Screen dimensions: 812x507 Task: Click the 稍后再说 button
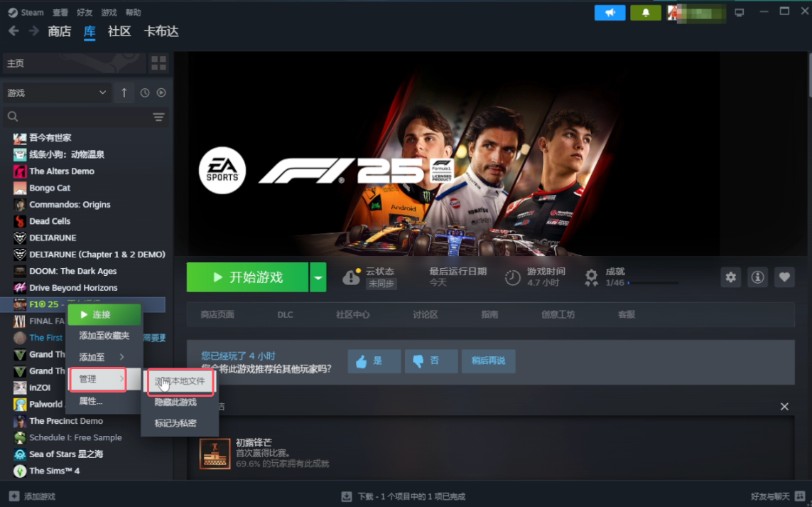point(488,361)
